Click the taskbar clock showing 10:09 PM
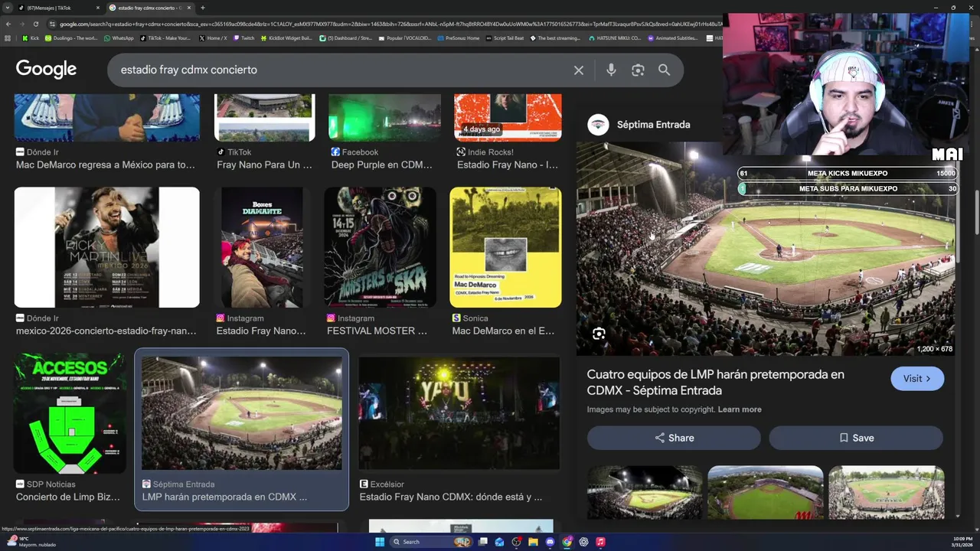980x551 pixels. [963, 542]
